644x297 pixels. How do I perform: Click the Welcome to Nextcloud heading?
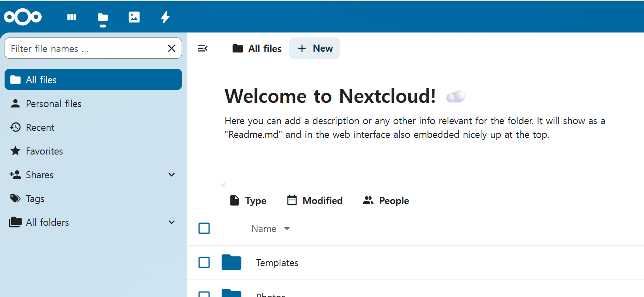coord(330,96)
